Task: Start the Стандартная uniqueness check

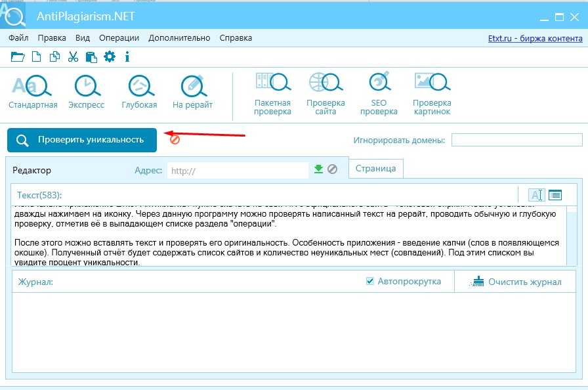Action: point(32,91)
